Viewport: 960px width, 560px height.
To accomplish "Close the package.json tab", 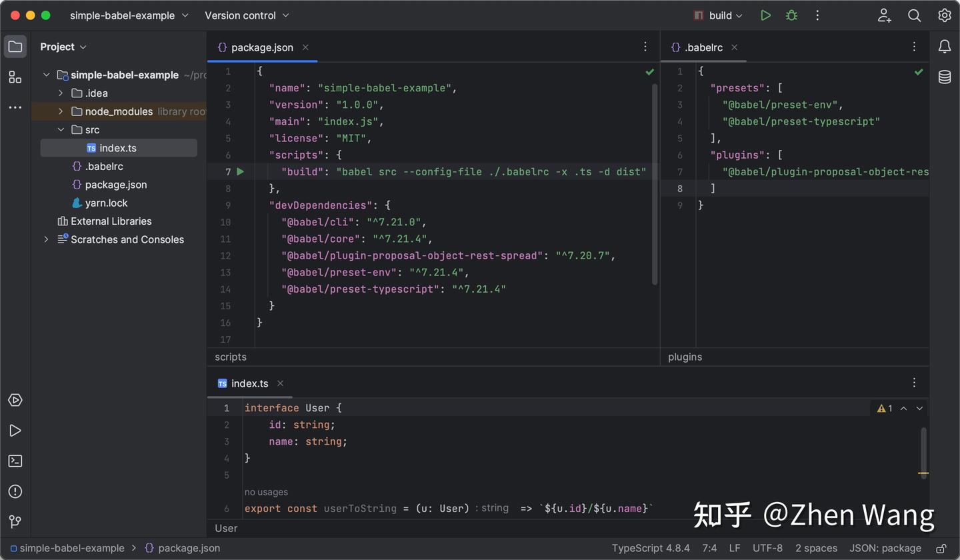I will [305, 47].
